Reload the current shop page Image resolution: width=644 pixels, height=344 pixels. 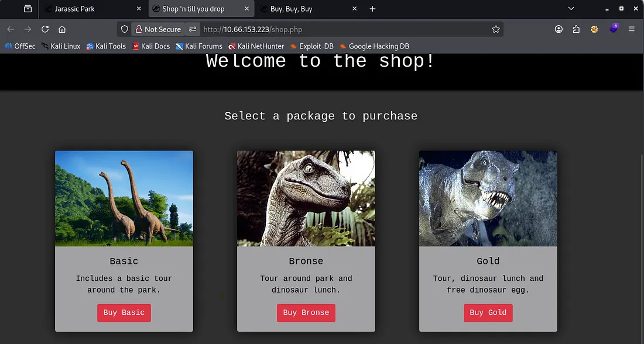coord(45,29)
